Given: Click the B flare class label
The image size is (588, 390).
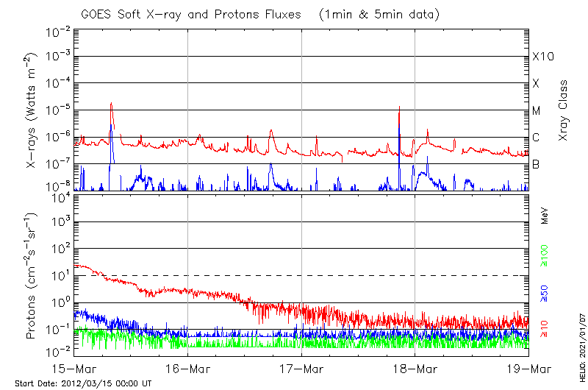Looking at the screenshot, I should (x=536, y=165).
